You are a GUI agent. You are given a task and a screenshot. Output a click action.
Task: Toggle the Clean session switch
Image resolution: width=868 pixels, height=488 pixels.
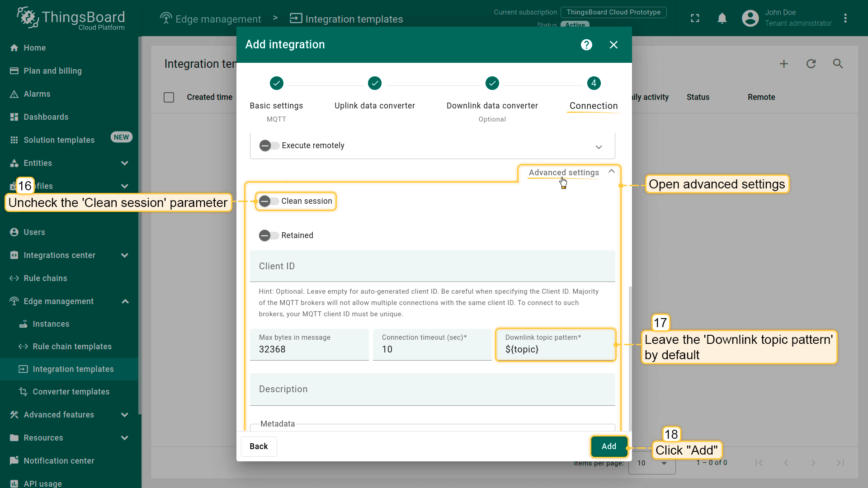[269, 201]
